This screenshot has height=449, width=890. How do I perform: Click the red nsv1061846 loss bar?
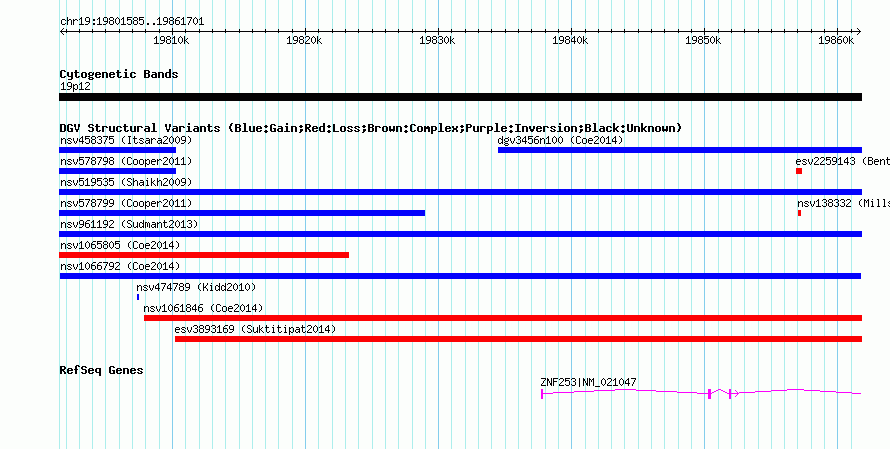pyautogui.click(x=503, y=318)
